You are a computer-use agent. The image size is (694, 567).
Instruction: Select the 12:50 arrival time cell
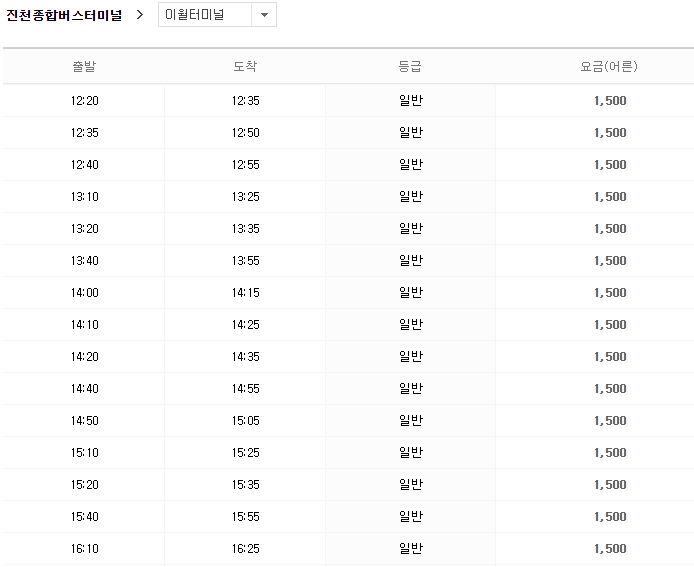pos(245,133)
